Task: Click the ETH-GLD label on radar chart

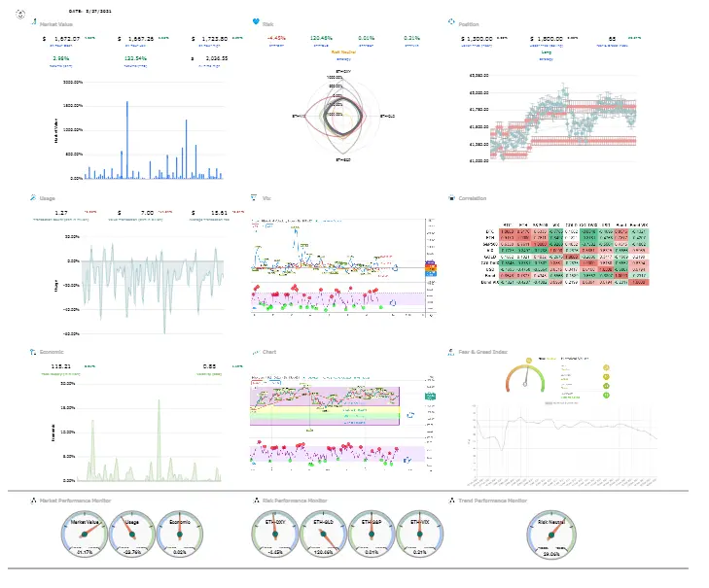Action: 387,117
